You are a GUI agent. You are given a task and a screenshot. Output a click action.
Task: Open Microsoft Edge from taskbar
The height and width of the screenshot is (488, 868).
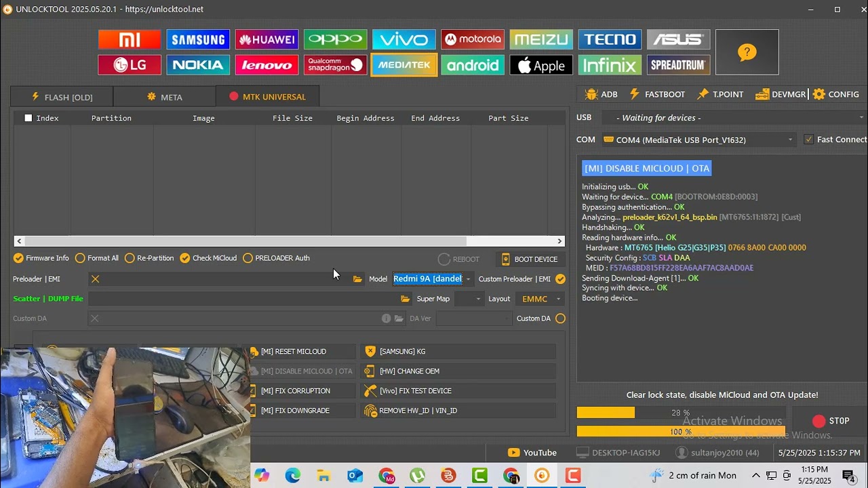tap(292, 476)
